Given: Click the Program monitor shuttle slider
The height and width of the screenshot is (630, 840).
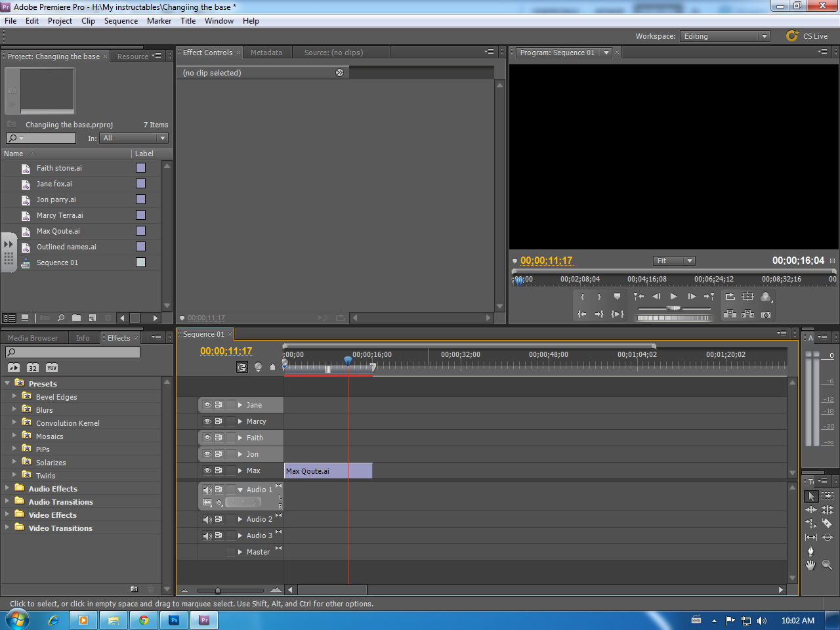Looking at the screenshot, I should (x=674, y=308).
